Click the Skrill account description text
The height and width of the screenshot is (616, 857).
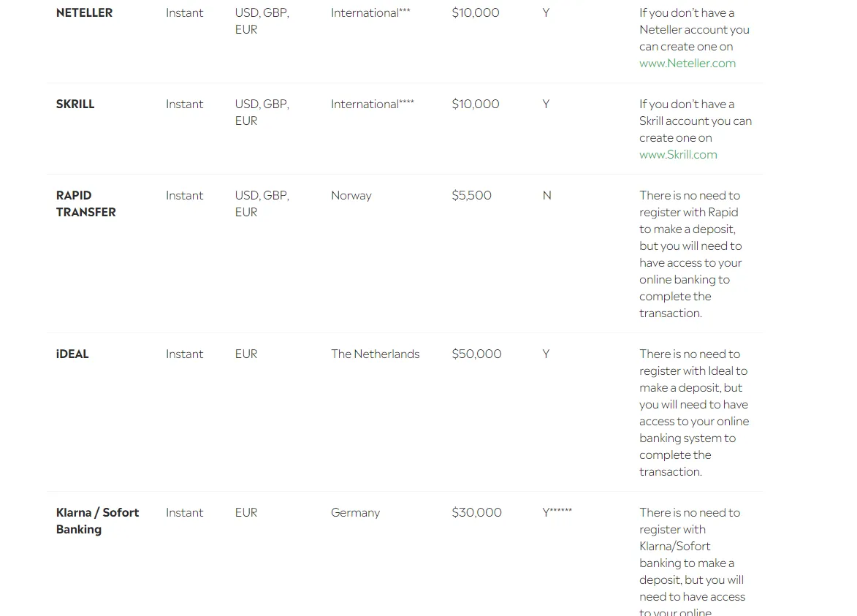click(696, 129)
